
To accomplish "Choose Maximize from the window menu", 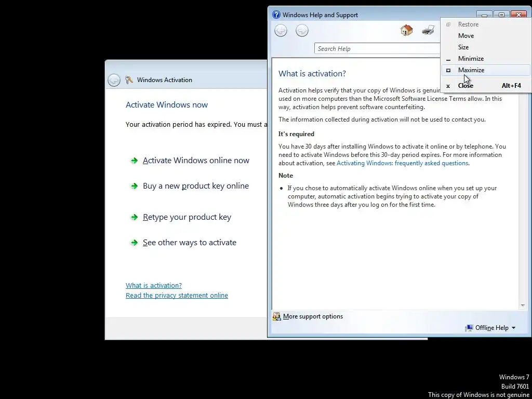I will 486,70.
